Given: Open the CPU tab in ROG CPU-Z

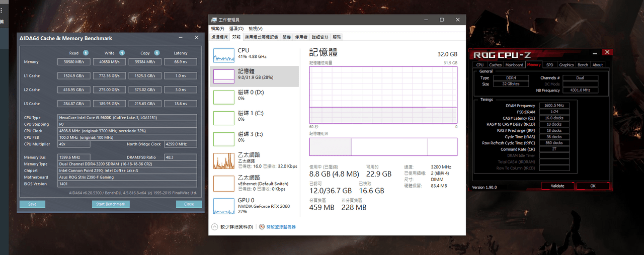Looking at the screenshot, I should 480,65.
